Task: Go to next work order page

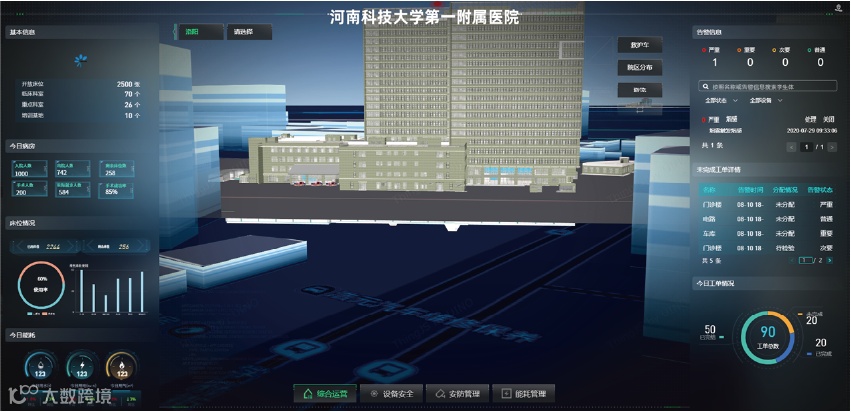Action: click(830, 261)
